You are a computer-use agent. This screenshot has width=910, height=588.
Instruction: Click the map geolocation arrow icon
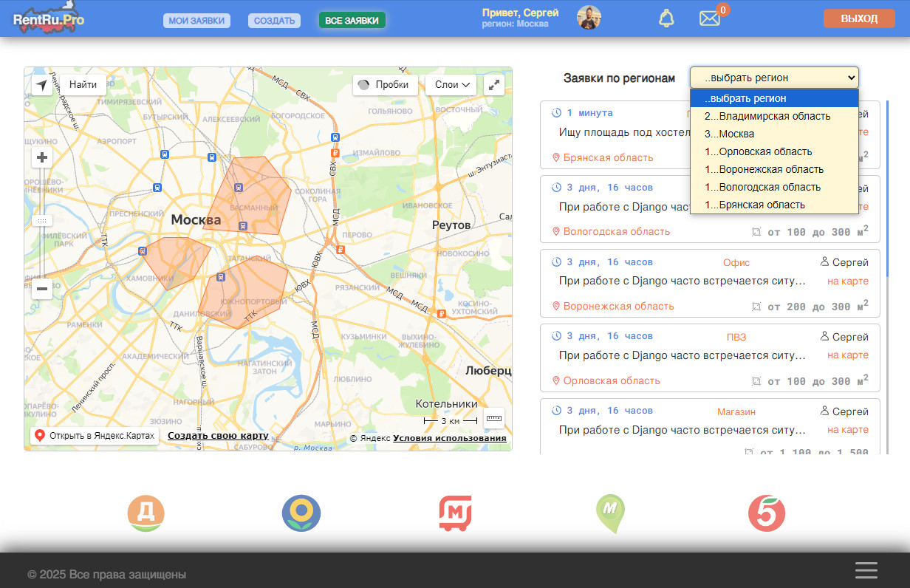click(x=42, y=85)
